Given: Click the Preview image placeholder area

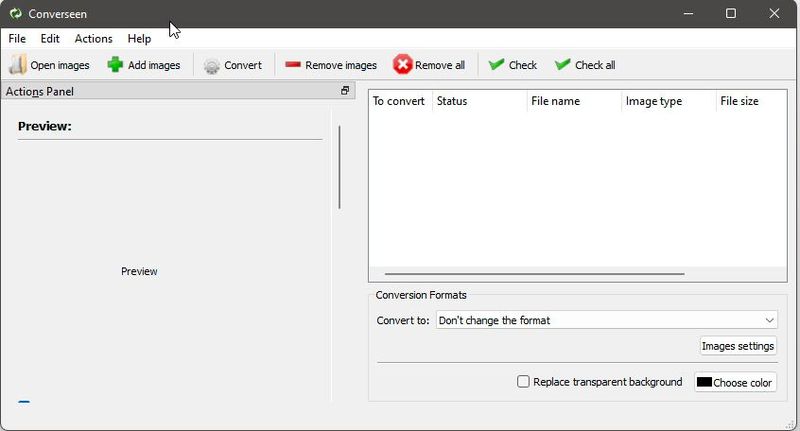Looking at the screenshot, I should (x=139, y=271).
